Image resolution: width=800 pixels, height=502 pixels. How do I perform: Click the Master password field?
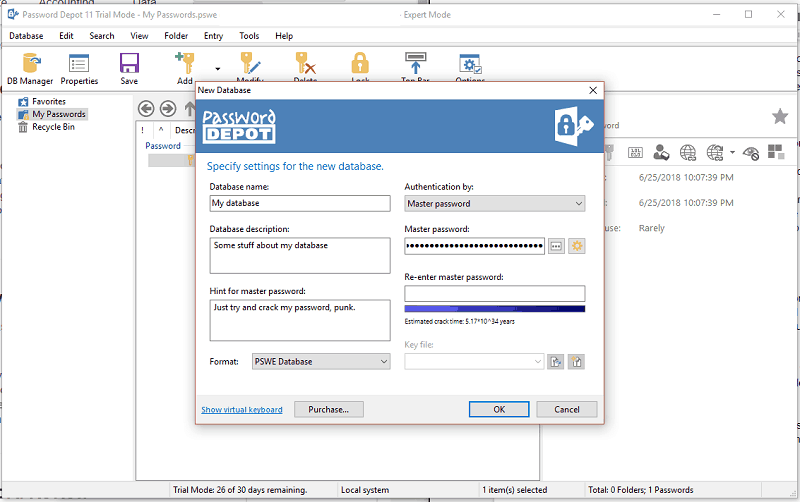[474, 246]
